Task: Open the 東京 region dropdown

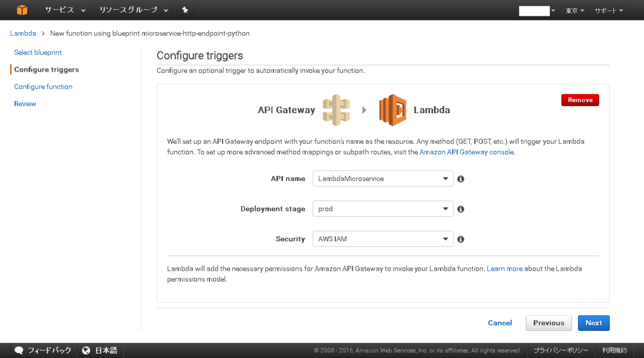Action: point(575,11)
